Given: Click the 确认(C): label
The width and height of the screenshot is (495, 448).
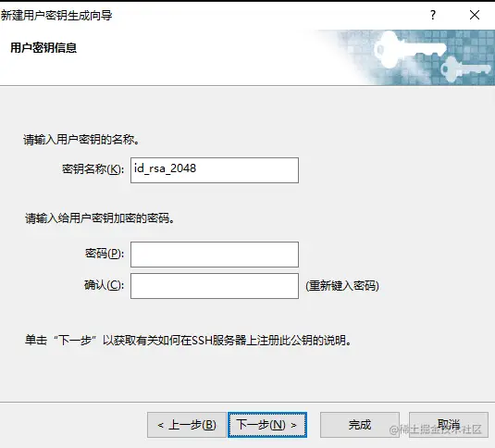Looking at the screenshot, I should (x=104, y=285).
